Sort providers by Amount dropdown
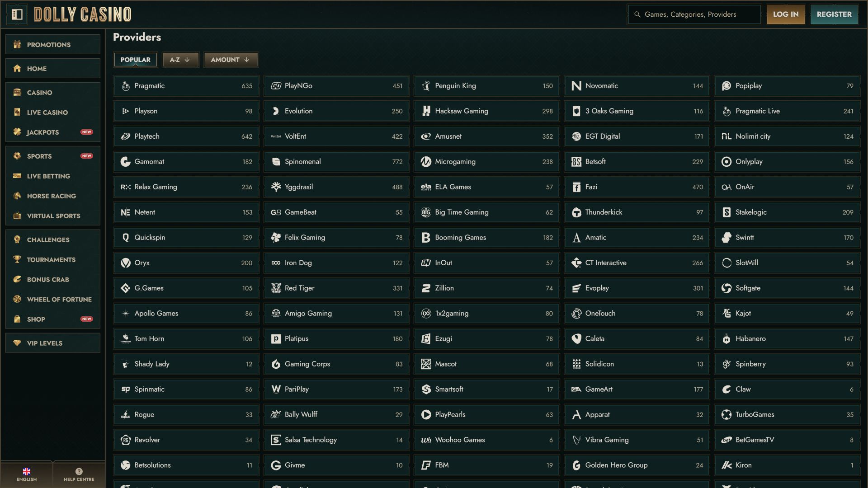Viewport: 868px width, 488px height. pos(231,60)
